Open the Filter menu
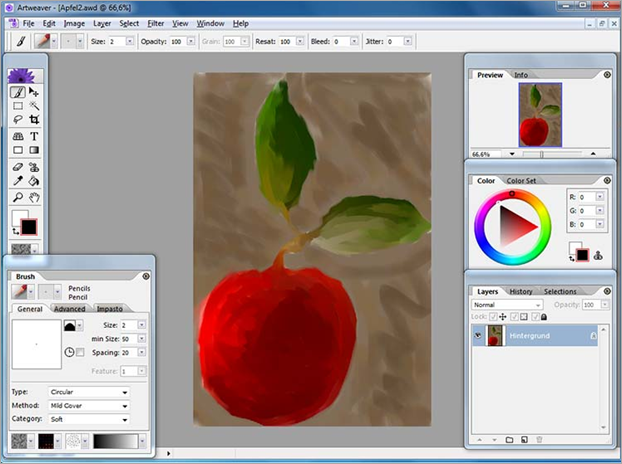Image resolution: width=622 pixels, height=464 pixels. click(155, 22)
